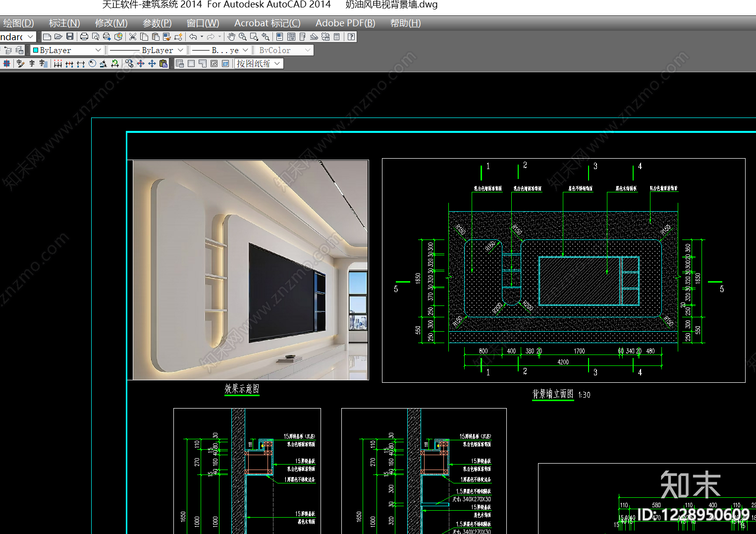Click the New drawing icon

pyautogui.click(x=47, y=37)
